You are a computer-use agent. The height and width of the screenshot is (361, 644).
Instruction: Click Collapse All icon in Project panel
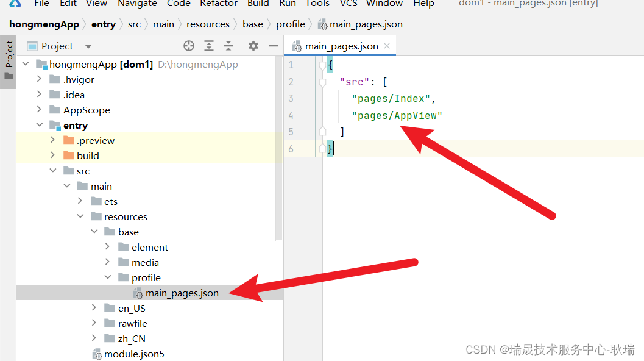point(228,46)
